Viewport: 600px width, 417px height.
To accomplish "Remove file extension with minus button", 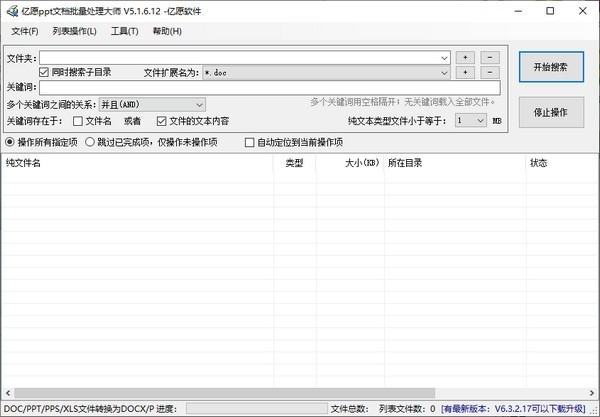I will [x=490, y=72].
